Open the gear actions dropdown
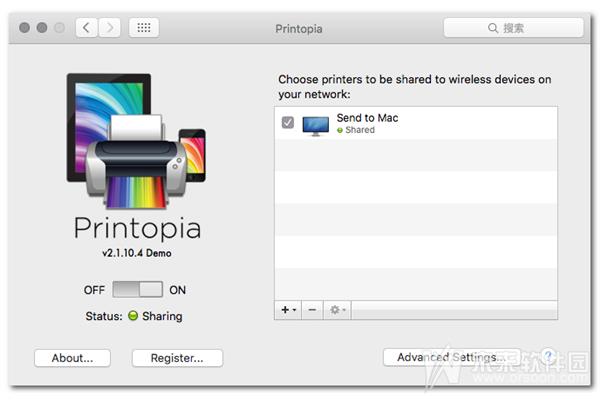Screen dimensions: 600x400 (x=338, y=310)
